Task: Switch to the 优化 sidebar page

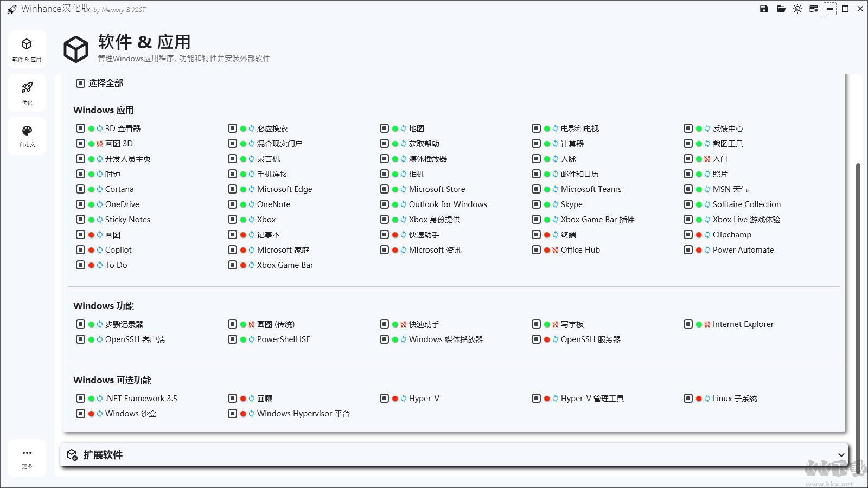Action: 27,93
